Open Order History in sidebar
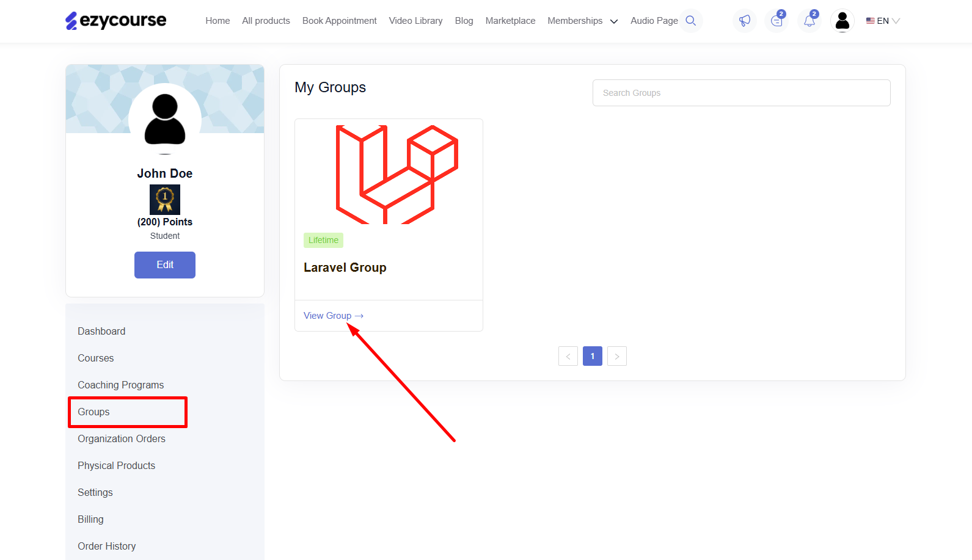 point(107,546)
